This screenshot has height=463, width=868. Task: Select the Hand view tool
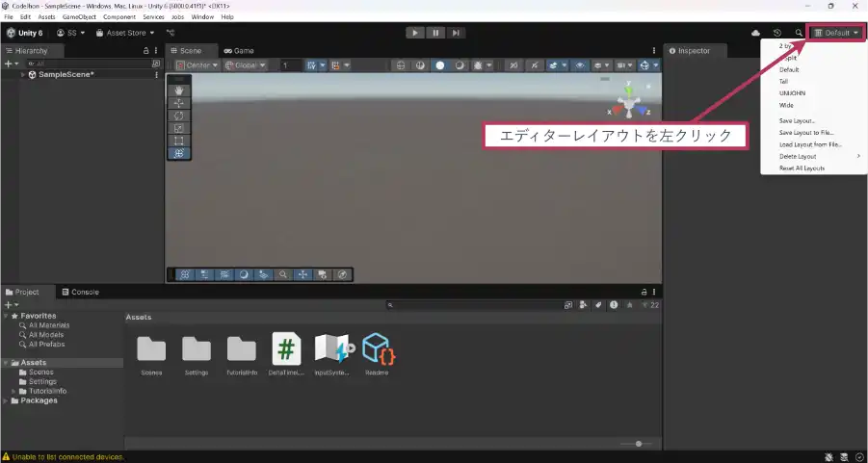click(180, 90)
